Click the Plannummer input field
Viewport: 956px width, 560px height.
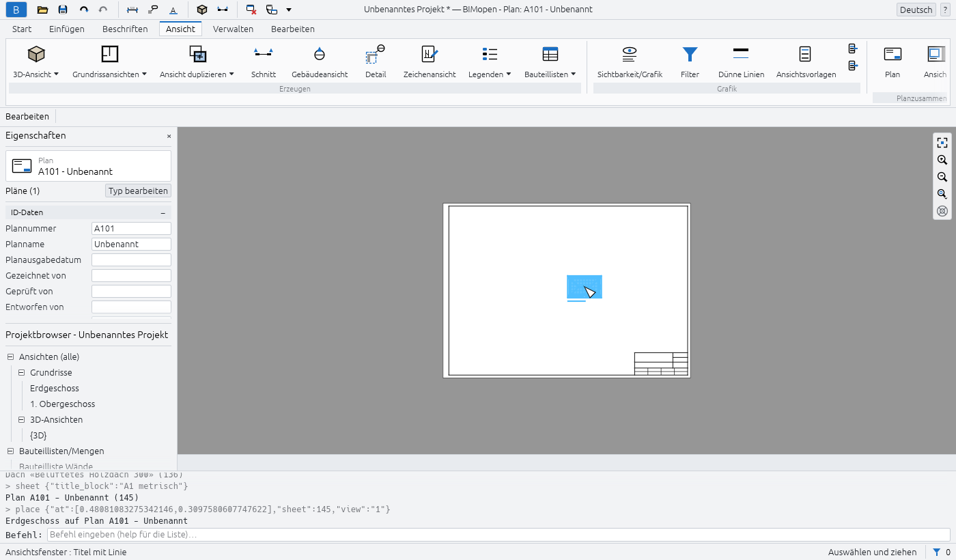coord(131,229)
